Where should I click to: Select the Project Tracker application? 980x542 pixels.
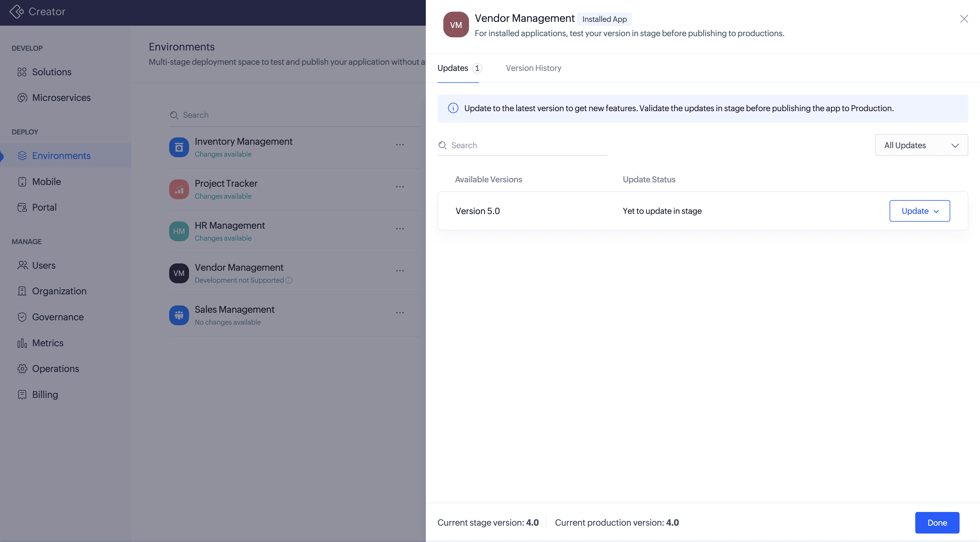click(x=226, y=183)
